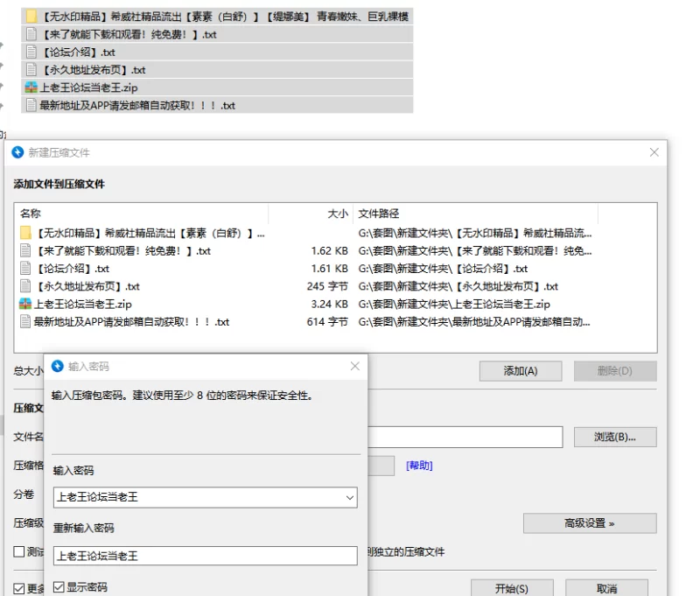Click the 浏览(B)... browse button
700x596 pixels.
(615, 437)
